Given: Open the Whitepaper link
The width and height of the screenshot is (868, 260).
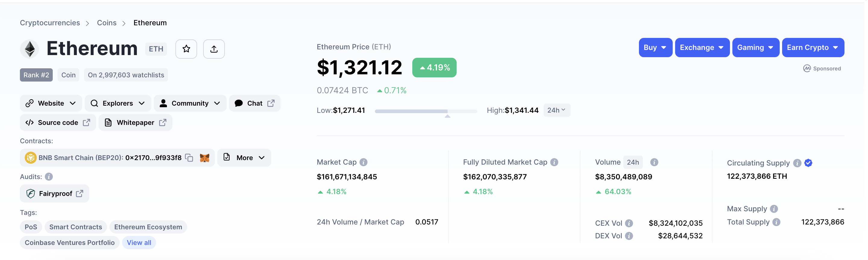Looking at the screenshot, I should tap(135, 122).
